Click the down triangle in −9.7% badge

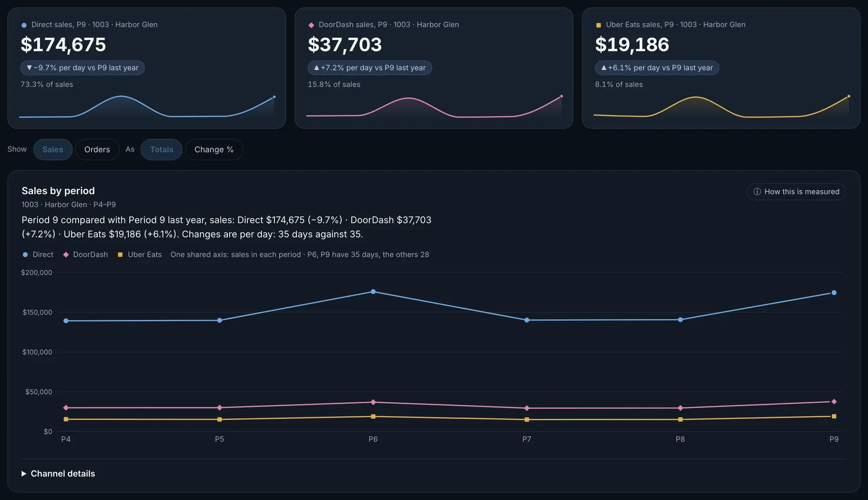[29, 68]
